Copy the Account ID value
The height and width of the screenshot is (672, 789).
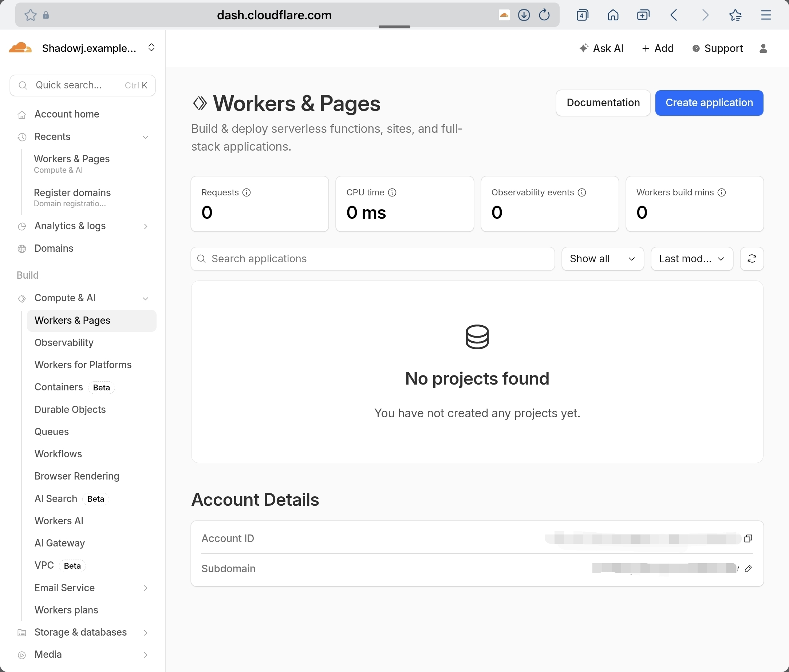point(748,538)
